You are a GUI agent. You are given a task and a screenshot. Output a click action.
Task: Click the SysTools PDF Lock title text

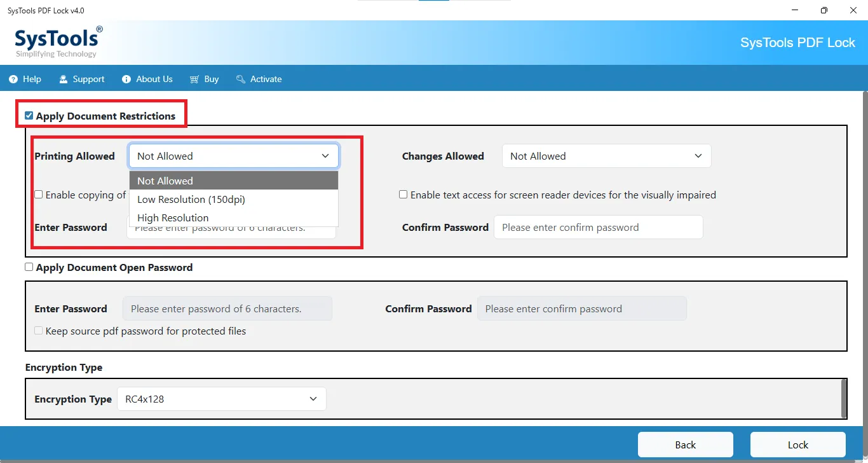coord(798,43)
